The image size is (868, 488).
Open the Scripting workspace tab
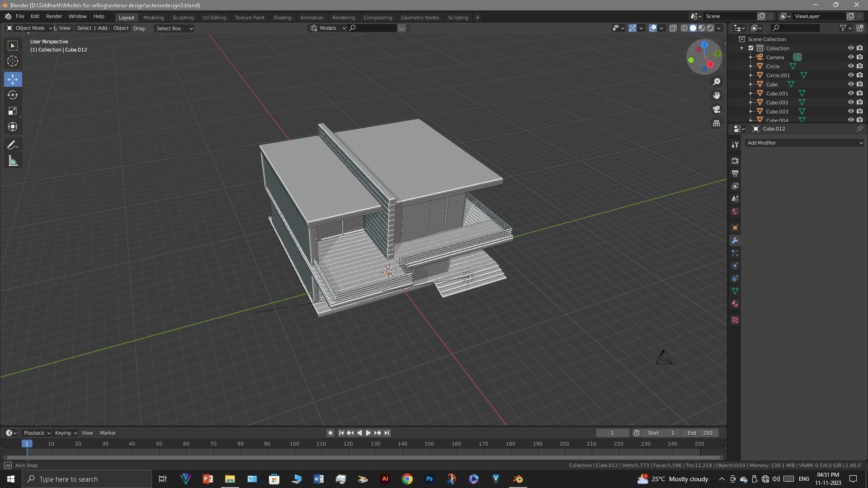point(458,17)
